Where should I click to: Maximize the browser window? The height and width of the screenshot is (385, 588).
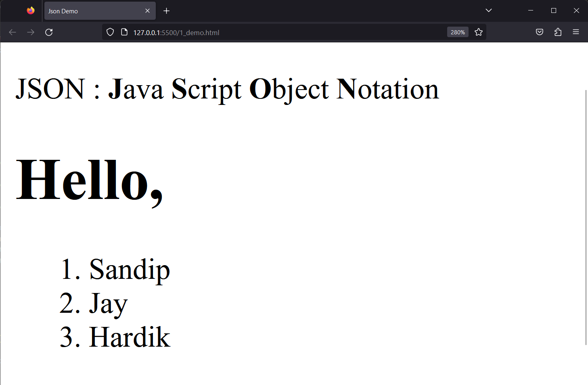[x=554, y=10]
